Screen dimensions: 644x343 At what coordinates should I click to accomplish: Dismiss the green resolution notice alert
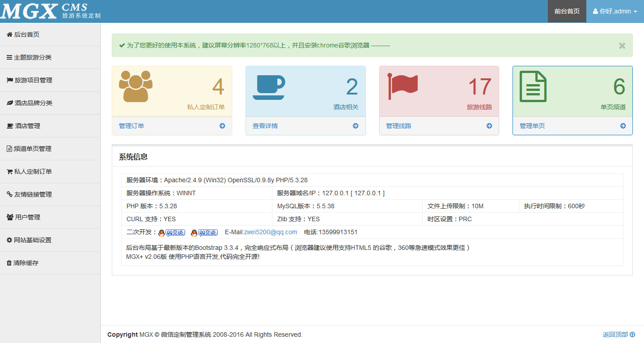click(622, 46)
